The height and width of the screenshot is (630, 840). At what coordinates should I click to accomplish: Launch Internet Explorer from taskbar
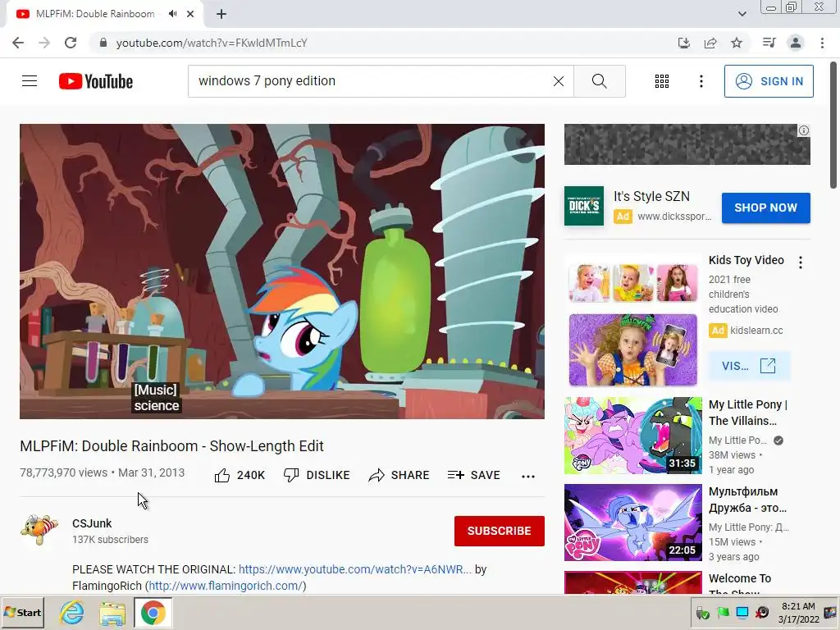(x=72, y=613)
